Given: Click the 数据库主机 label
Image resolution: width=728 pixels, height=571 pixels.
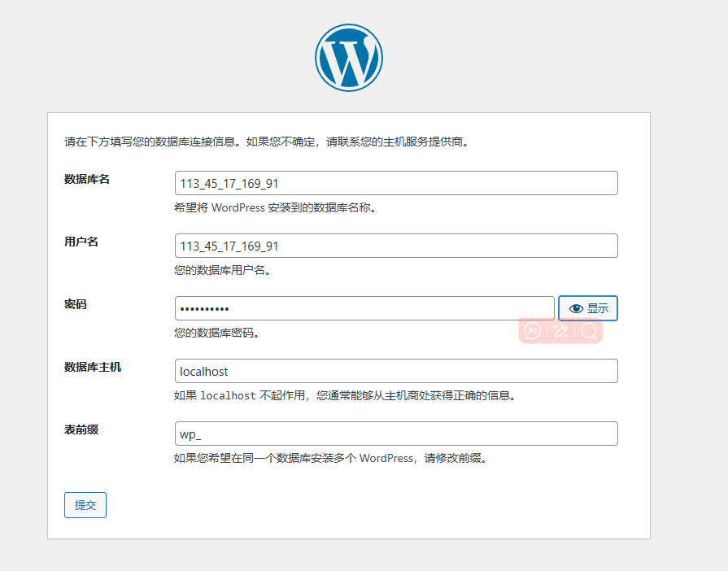Looking at the screenshot, I should click(93, 367).
